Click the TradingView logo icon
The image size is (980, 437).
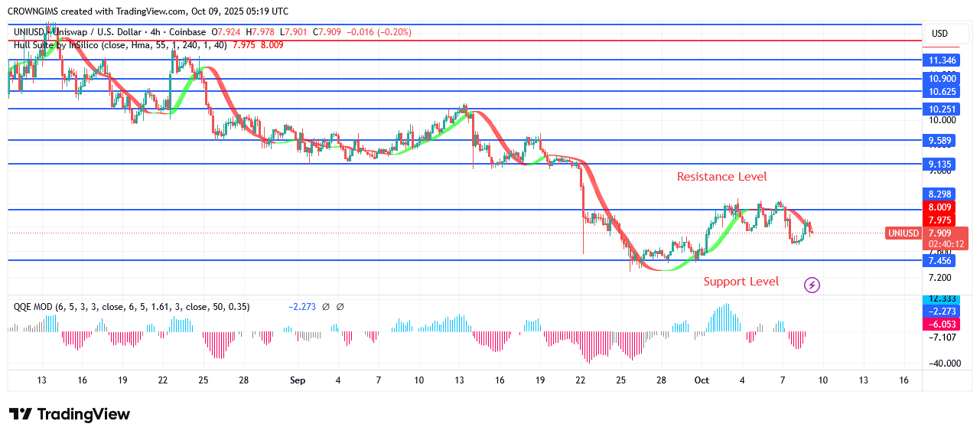tap(21, 414)
